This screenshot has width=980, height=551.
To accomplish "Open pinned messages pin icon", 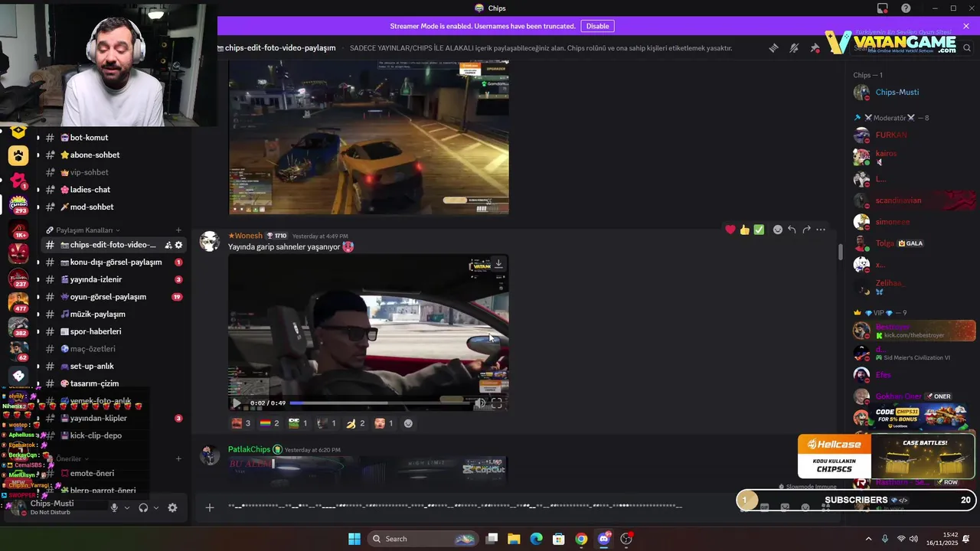I will click(815, 47).
